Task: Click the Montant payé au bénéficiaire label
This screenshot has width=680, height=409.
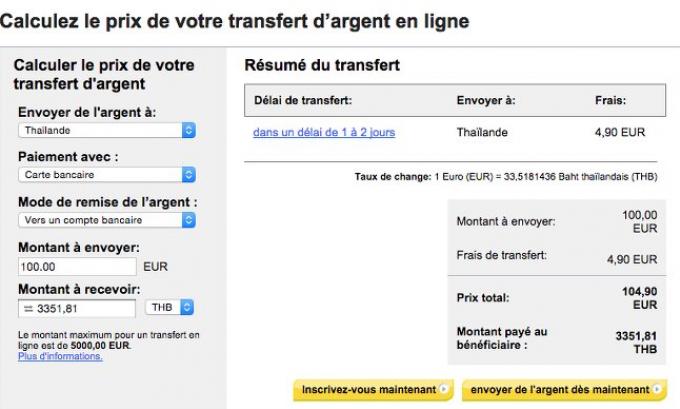Action: tap(501, 338)
